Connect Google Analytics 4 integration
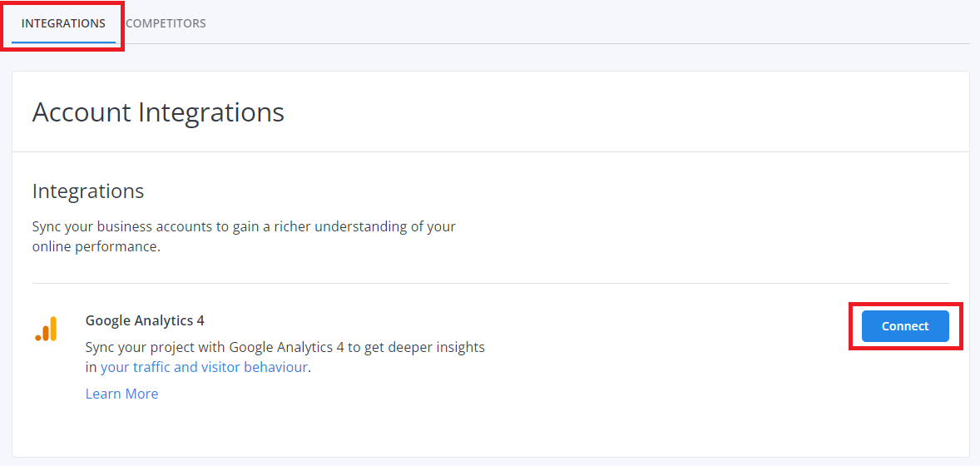Image resolution: width=980 pixels, height=466 pixels. coord(905,326)
